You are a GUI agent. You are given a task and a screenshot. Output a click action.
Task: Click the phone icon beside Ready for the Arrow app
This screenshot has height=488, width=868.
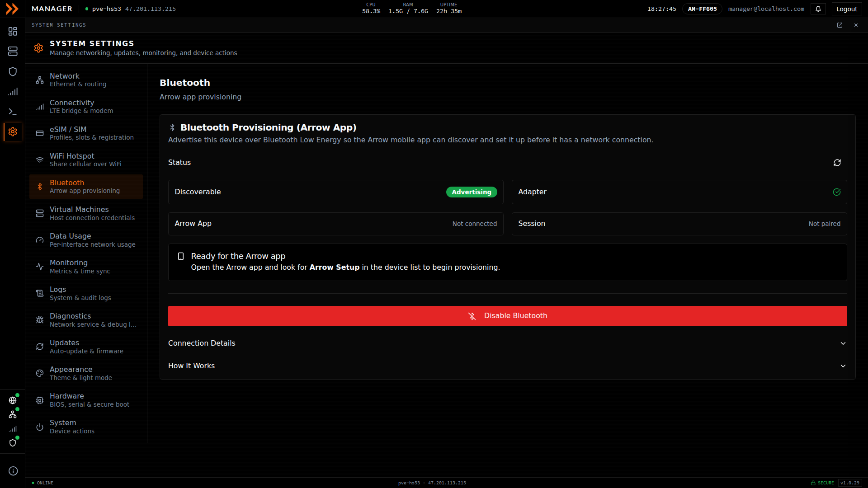coord(181,256)
